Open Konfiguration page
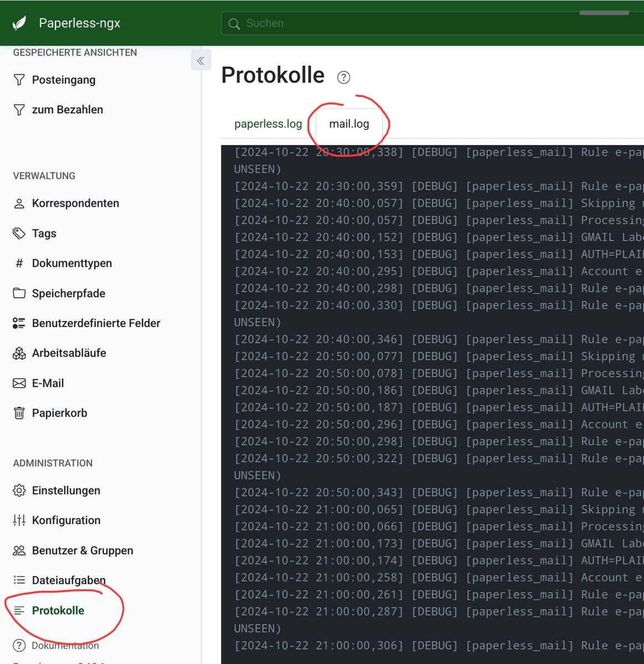Screen dimensions: 644x664 tap(66, 520)
